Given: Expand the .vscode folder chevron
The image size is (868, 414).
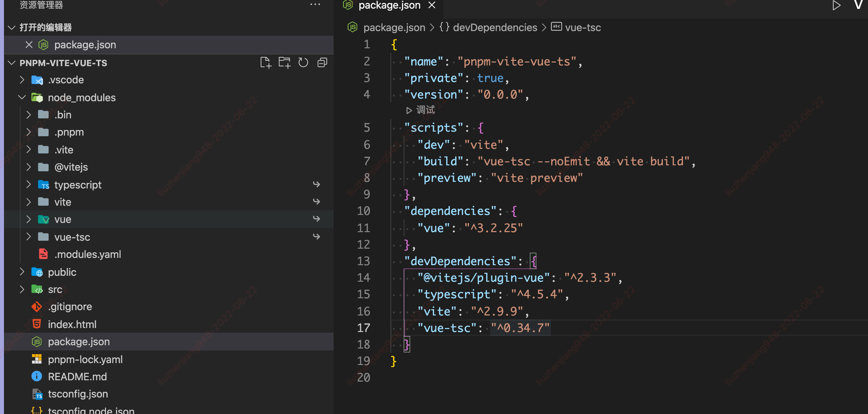Looking at the screenshot, I should click(x=22, y=80).
